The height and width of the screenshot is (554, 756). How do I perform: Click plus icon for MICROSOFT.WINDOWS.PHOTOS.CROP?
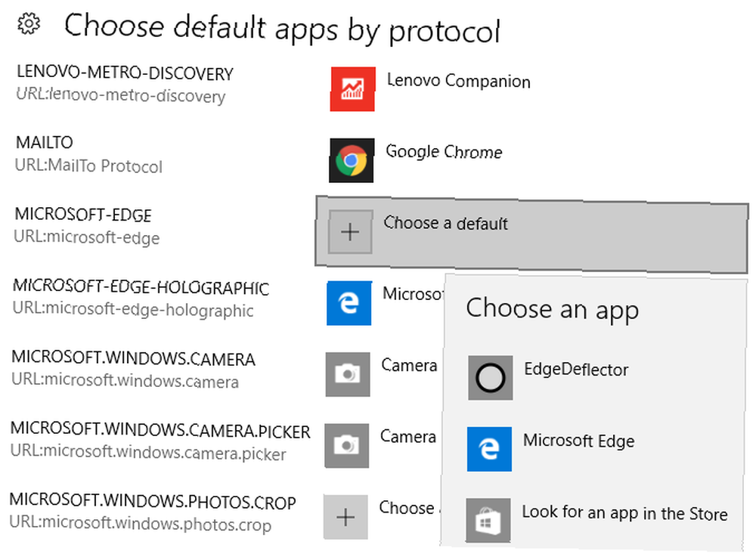coord(345,517)
